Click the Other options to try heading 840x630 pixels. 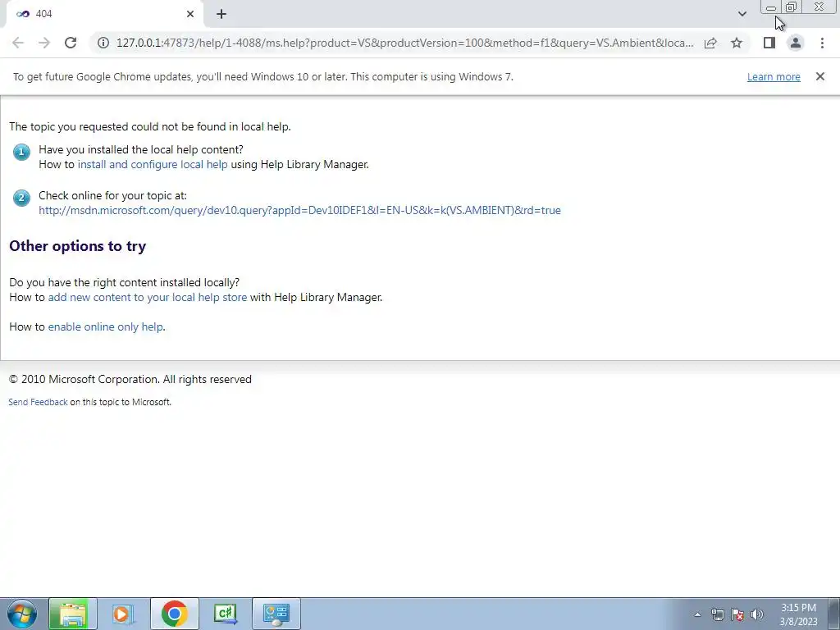pos(78,246)
